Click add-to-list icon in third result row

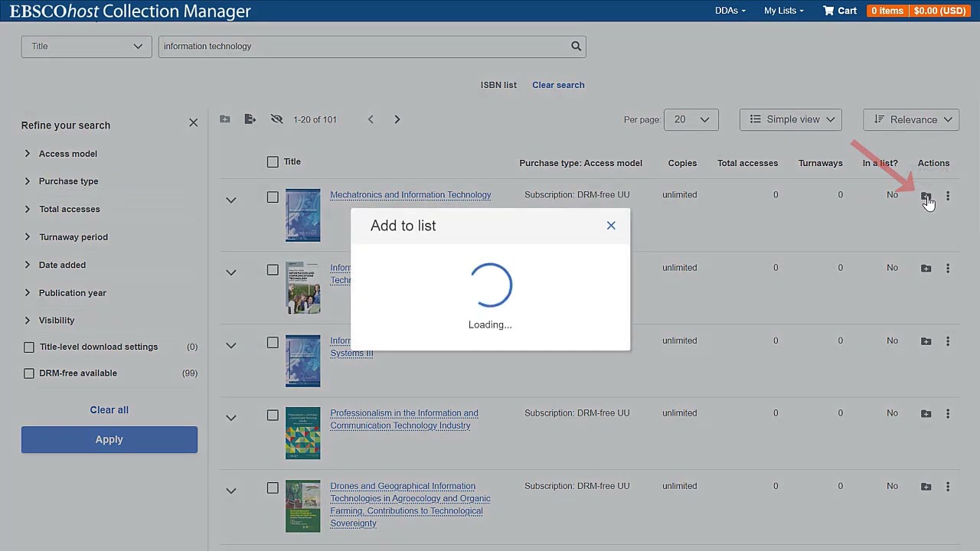[926, 341]
